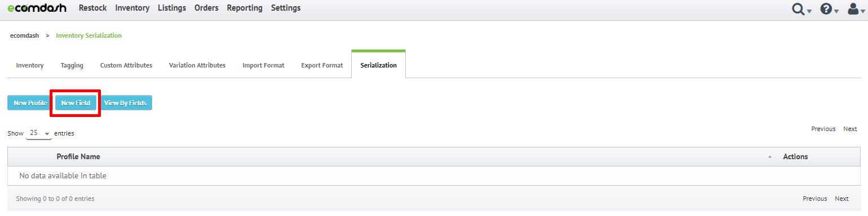868x216 pixels.
Task: Open the Orders menu
Action: click(x=206, y=8)
